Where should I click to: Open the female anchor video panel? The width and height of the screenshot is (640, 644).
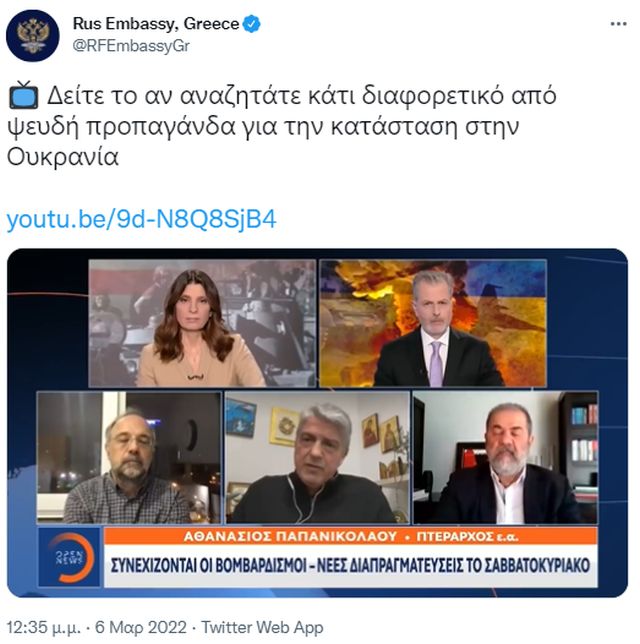click(203, 323)
